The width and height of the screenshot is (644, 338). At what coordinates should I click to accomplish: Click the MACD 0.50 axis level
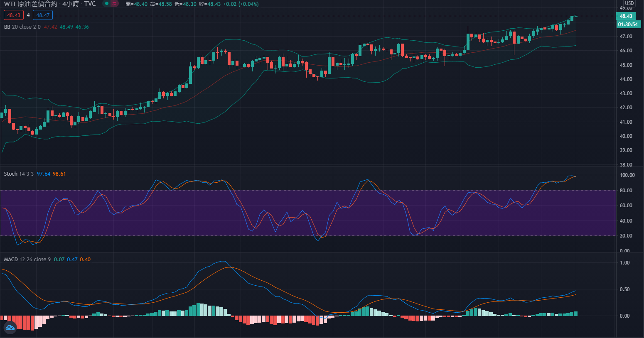pyautogui.click(x=624, y=289)
